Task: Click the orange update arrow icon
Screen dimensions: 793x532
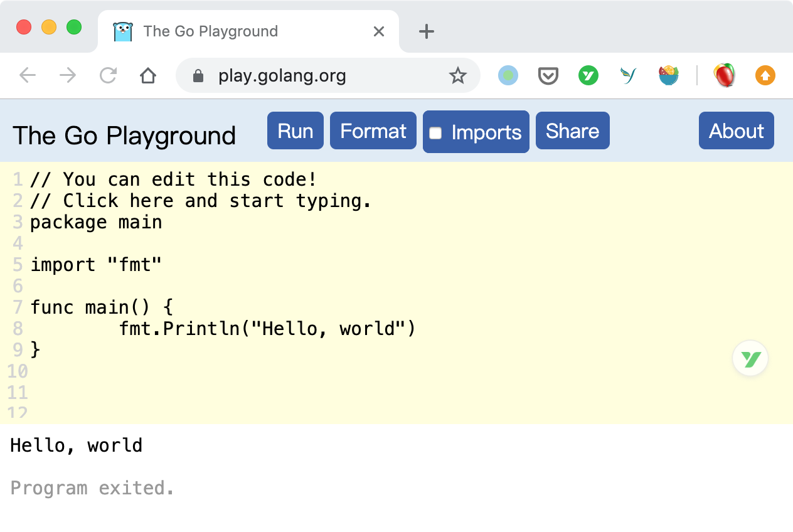Action: [x=765, y=76]
